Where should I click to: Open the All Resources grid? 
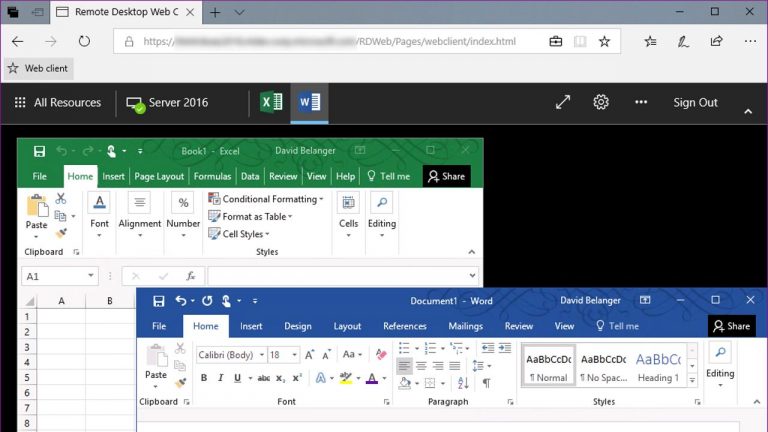coord(58,102)
